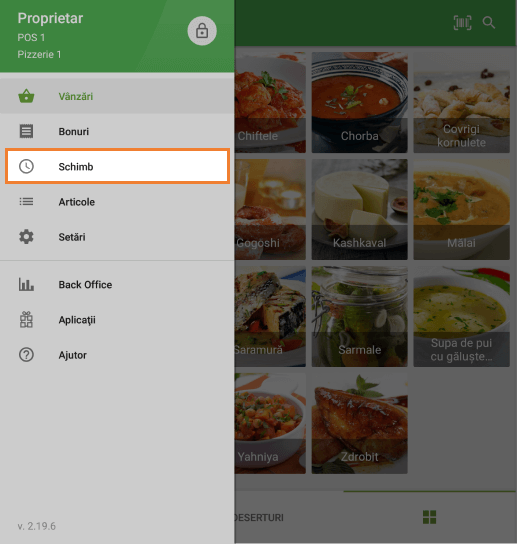
Task: Tap the lock icon in the header
Action: [x=202, y=31]
